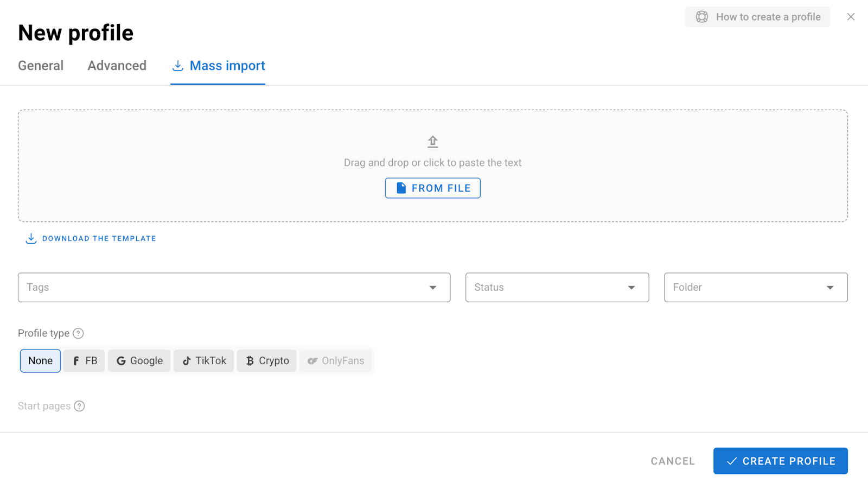
Task: Click the download icon beside Download the Template
Action: click(x=31, y=239)
